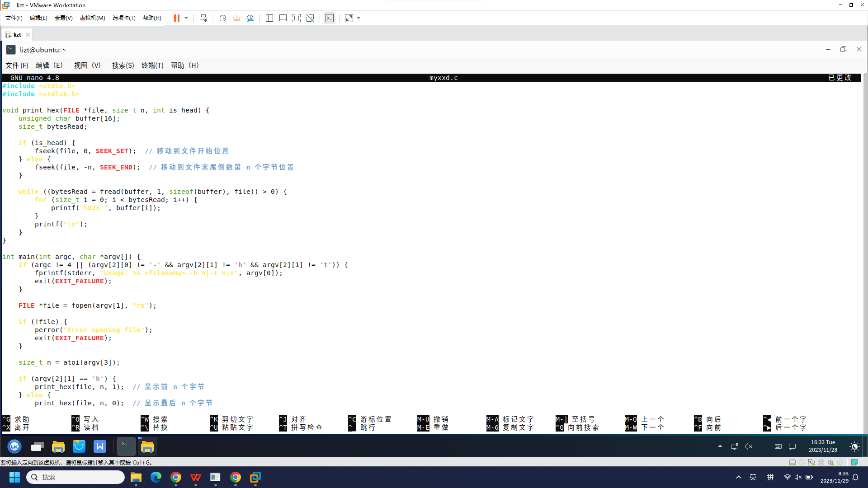The image size is (868, 488).
Task: Click the pause virtual machine button
Action: tap(176, 18)
